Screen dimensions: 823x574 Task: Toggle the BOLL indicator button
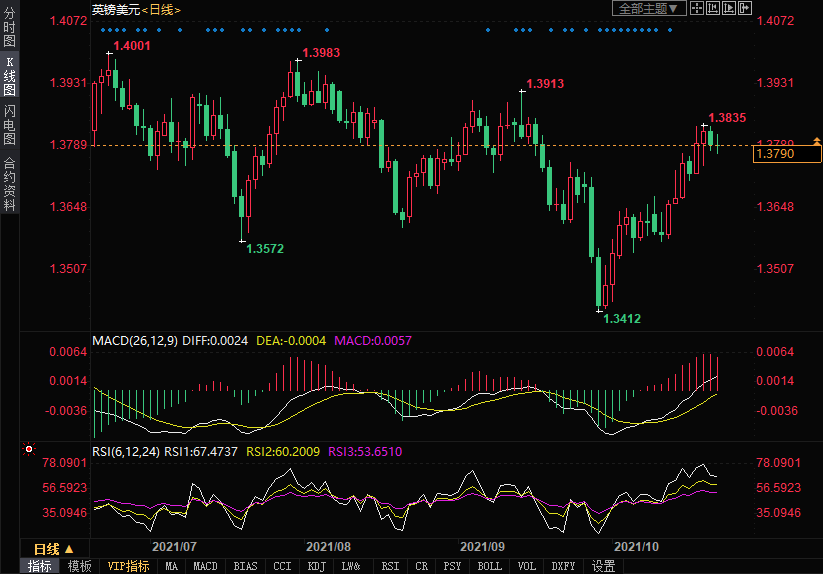pos(489,566)
